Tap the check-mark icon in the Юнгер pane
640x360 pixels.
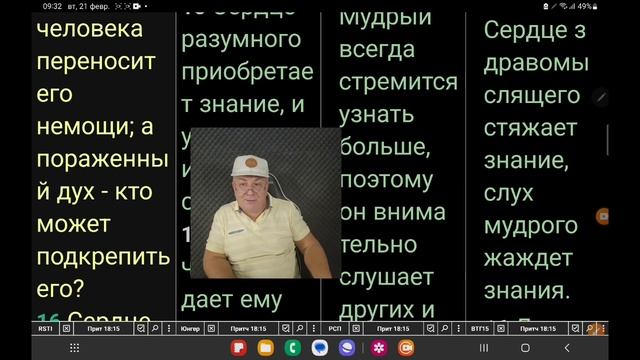tap(286, 328)
